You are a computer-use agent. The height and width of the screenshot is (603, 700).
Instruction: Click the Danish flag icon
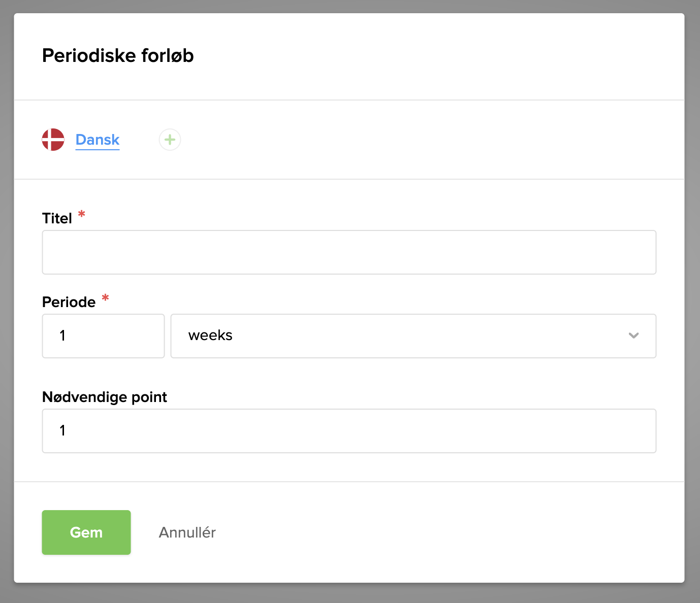(x=53, y=140)
